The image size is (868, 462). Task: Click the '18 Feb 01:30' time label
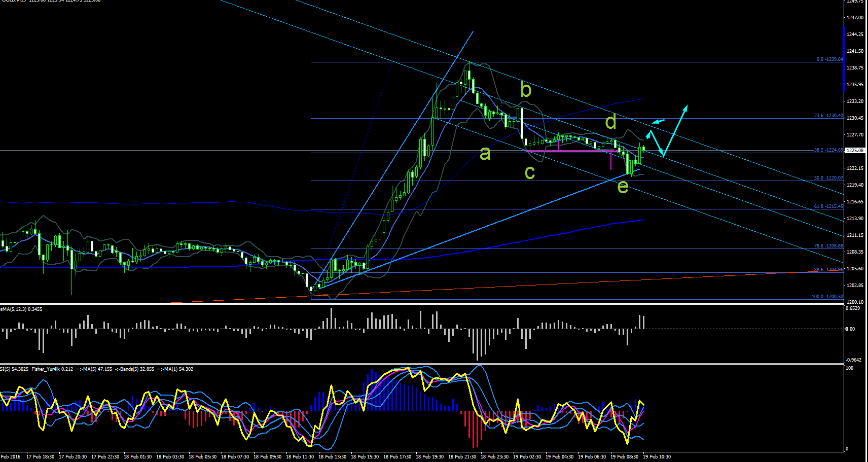pos(138,457)
